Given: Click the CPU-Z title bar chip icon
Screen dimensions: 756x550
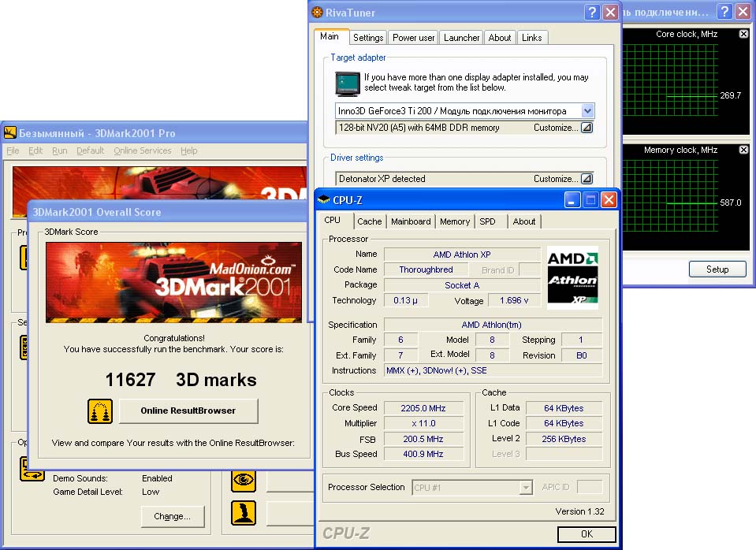Looking at the screenshot, I should point(324,199).
